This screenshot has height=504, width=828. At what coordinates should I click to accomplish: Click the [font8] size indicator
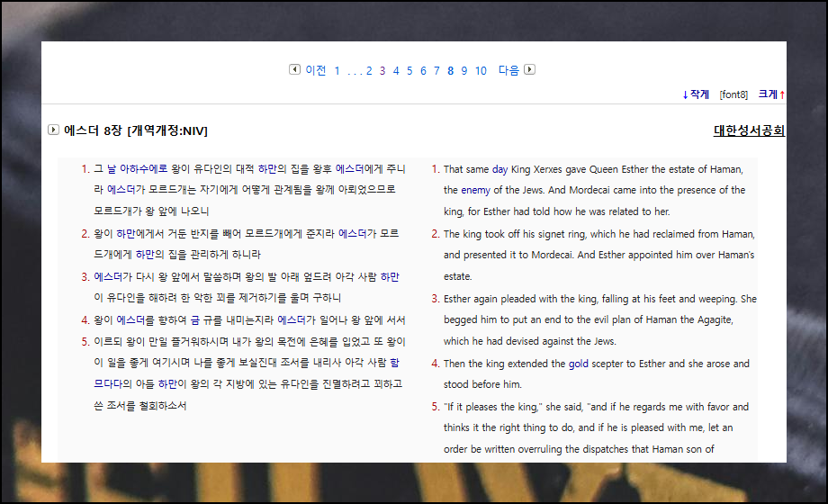tap(733, 94)
